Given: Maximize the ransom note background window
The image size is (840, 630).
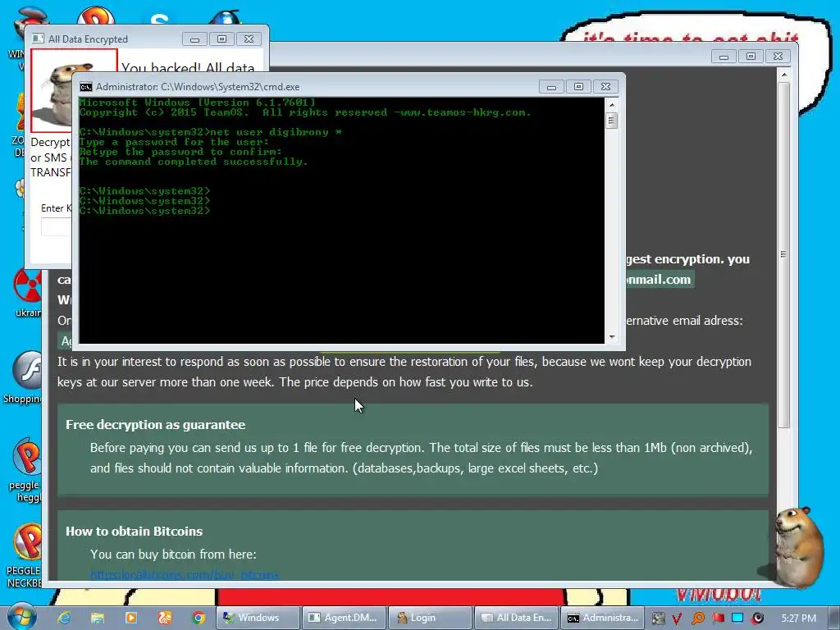Looking at the screenshot, I should tap(751, 57).
